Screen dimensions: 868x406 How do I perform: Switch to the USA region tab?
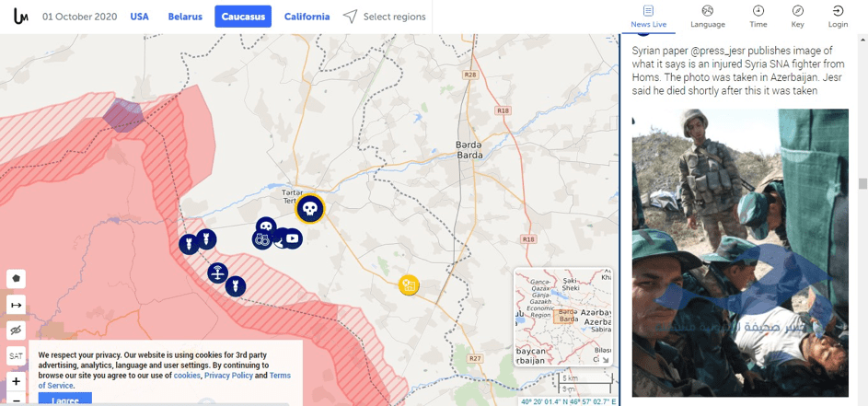(x=140, y=17)
